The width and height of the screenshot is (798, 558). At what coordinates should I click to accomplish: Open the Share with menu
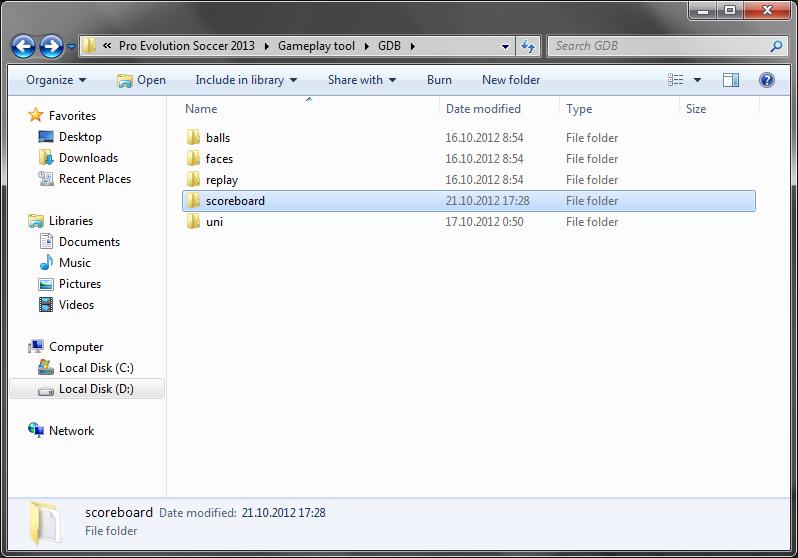pos(362,80)
